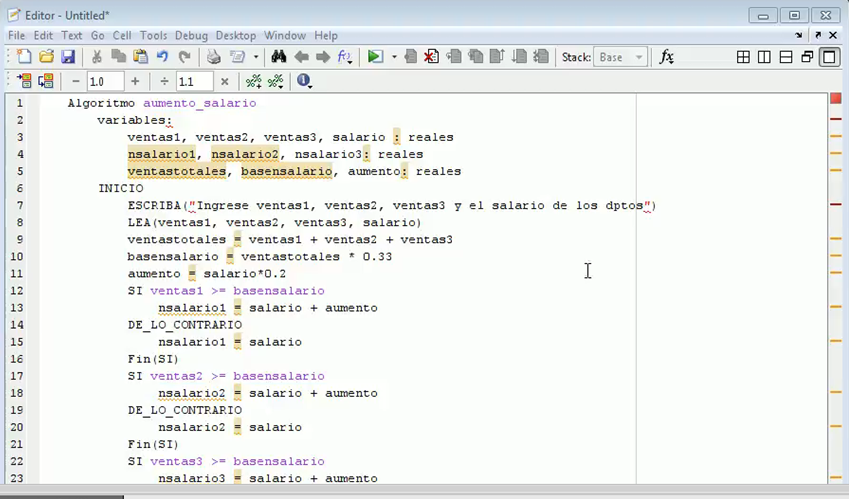Click the debug Step In icon
849x499 pixels.
click(x=475, y=57)
